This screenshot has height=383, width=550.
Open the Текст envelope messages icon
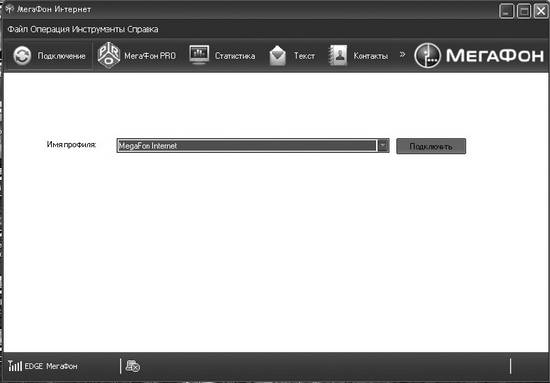coord(277,56)
